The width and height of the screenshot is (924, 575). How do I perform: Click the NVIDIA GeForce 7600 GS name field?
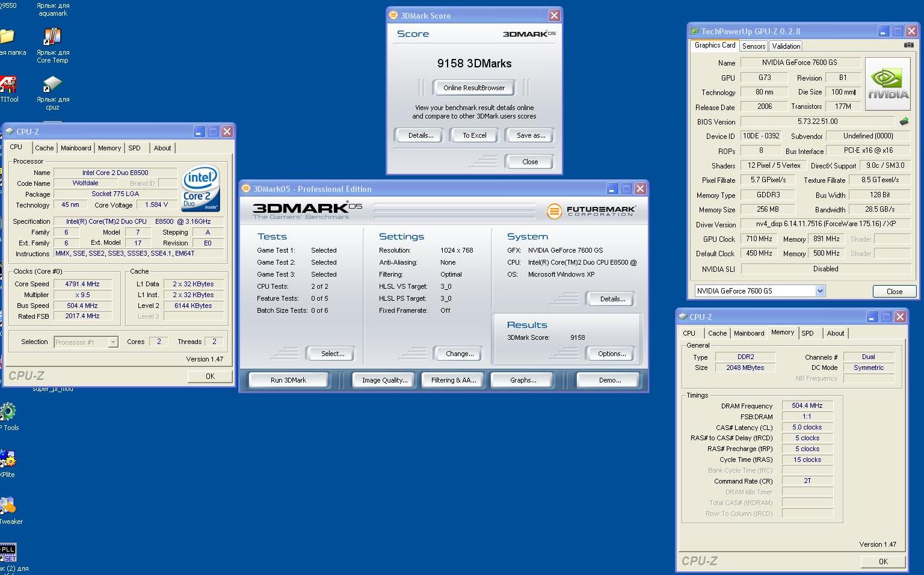(799, 63)
